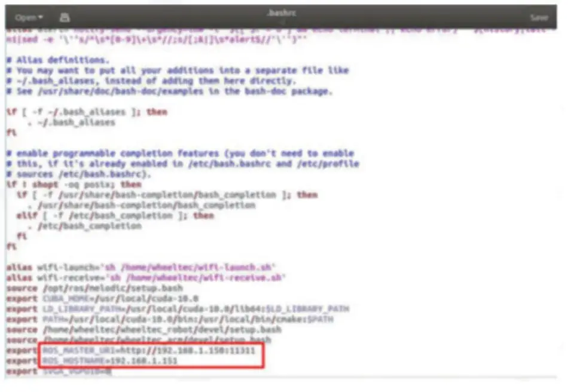The height and width of the screenshot is (392, 568).
Task: Click line 'enable programmable completion features'
Action: coord(180,153)
